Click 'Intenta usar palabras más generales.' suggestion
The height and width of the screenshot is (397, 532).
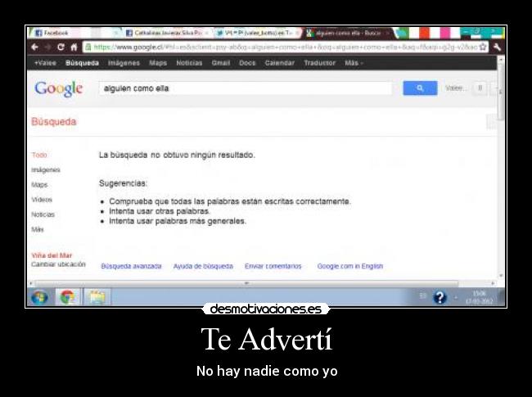click(178, 221)
